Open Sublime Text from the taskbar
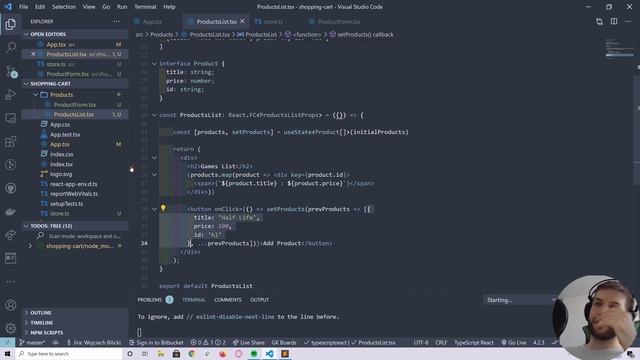 tap(285, 353)
